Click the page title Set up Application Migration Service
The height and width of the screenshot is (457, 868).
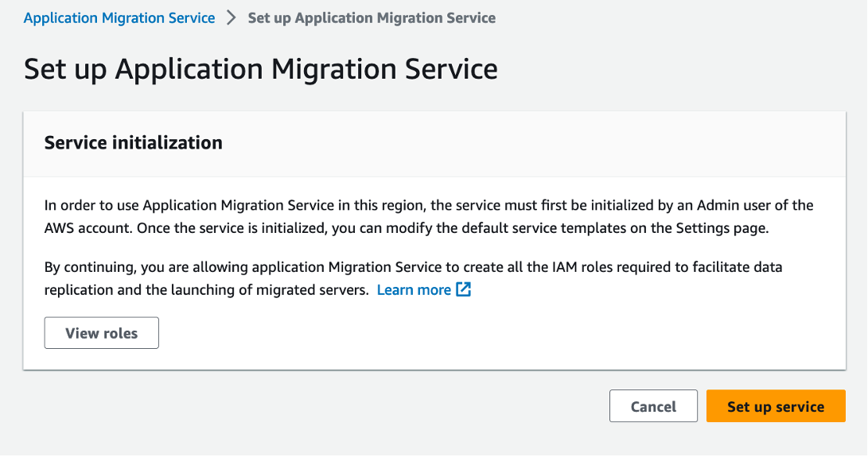[x=261, y=69]
